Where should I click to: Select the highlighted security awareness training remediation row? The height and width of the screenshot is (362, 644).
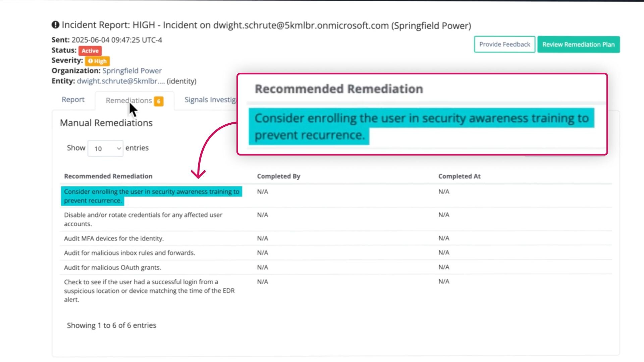pos(151,196)
